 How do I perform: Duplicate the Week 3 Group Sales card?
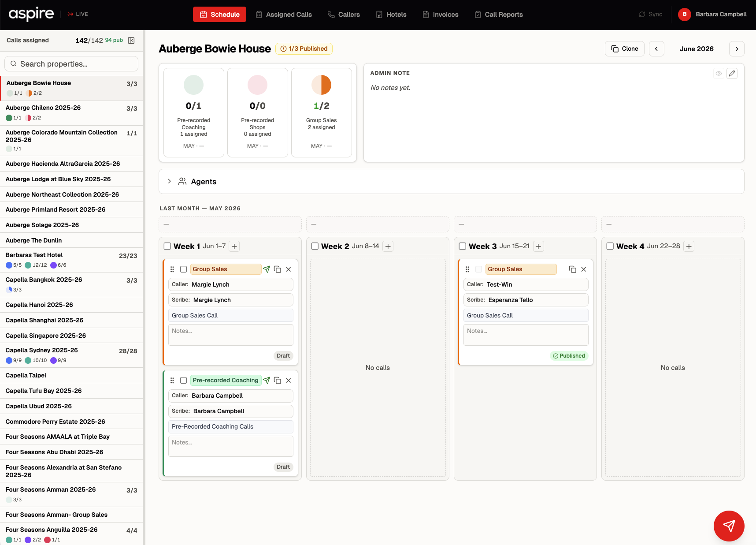pyautogui.click(x=573, y=269)
